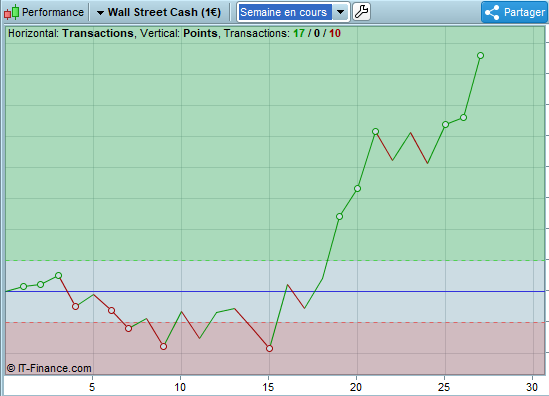Image resolution: width=549 pixels, height=396 pixels.
Task: Click the share icon in Partager button
Action: pos(492,12)
